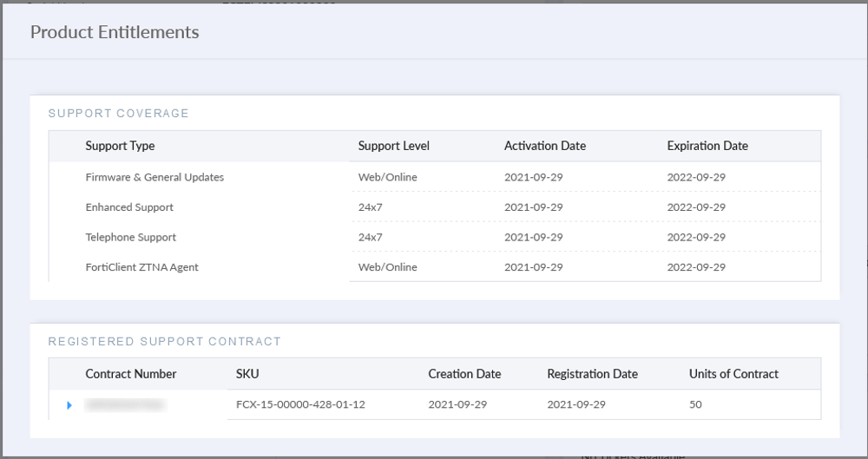
Task: Click the blurred contract number cell
Action: click(125, 404)
